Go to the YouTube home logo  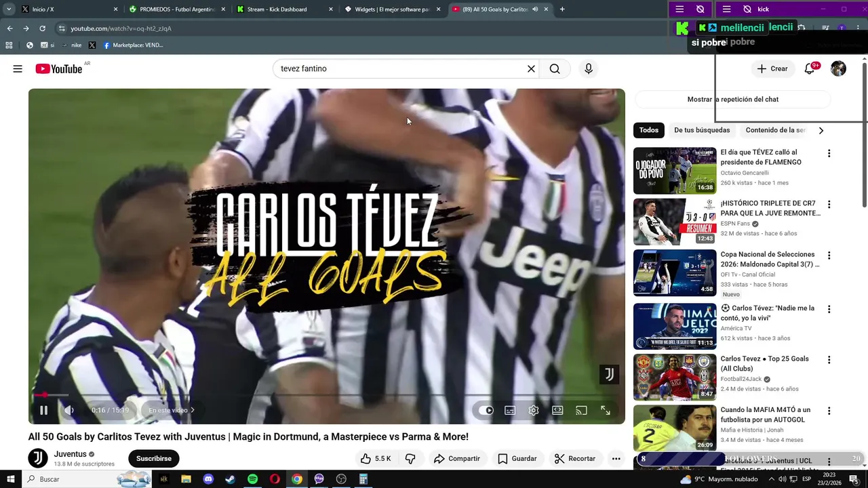(x=59, y=68)
